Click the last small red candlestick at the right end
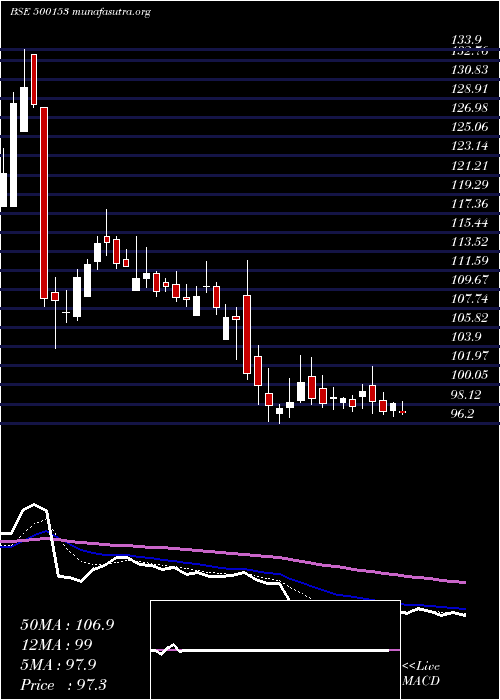 point(402,412)
